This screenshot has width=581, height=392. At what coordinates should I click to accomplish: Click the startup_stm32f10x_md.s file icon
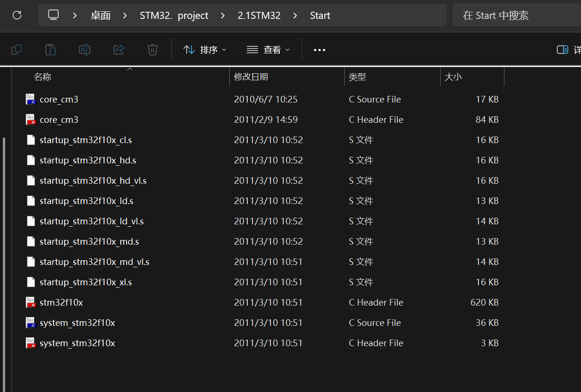click(31, 241)
